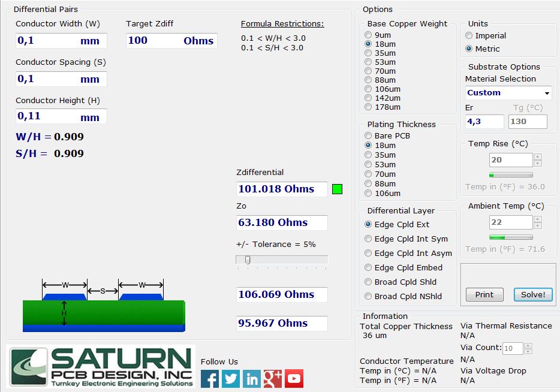Click the Er value field

(x=484, y=122)
